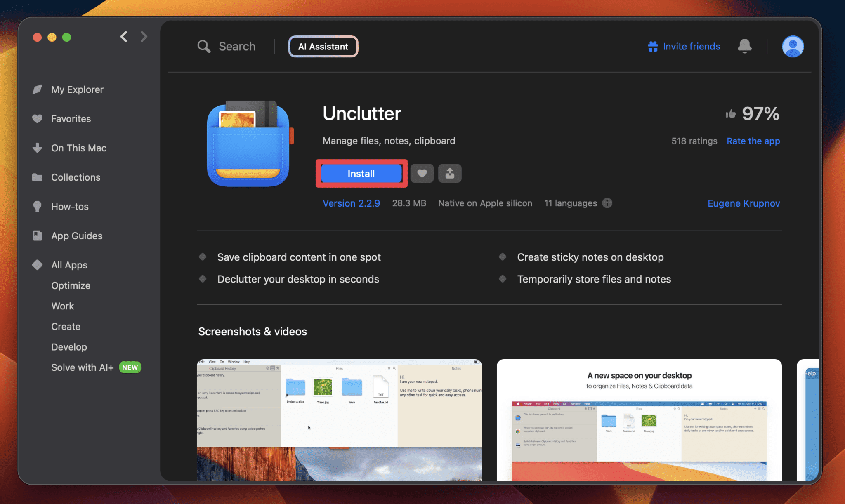The image size is (845, 504).
Task: Open My Explorer section
Action: coord(77,89)
